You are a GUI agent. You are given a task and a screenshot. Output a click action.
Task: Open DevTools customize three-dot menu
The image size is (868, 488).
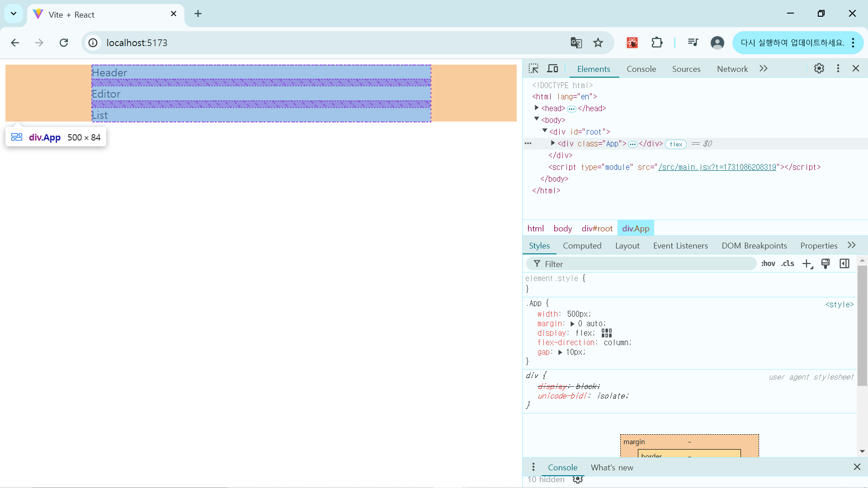pos(838,68)
